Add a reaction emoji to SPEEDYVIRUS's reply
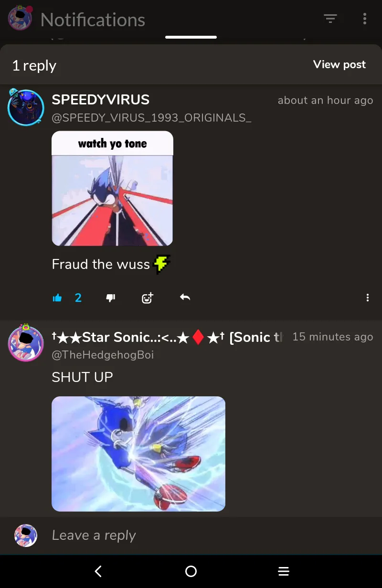This screenshot has height=588, width=382. [x=148, y=298]
